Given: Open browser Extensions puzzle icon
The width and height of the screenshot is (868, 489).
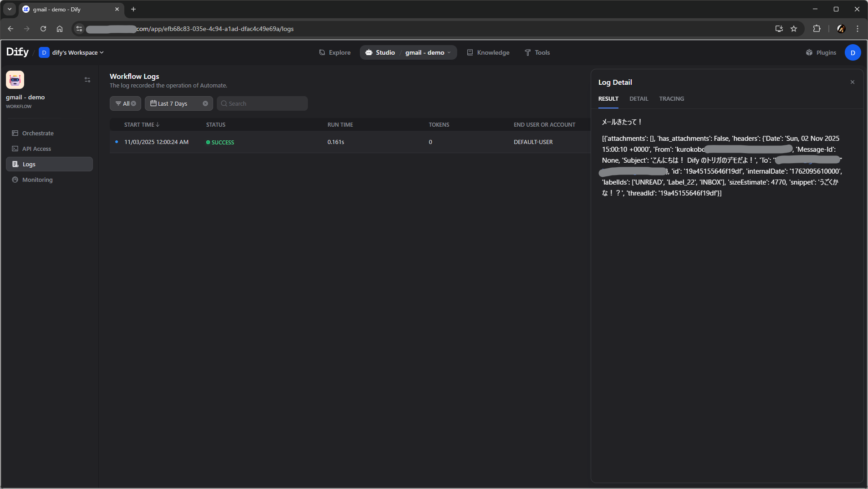Looking at the screenshot, I should (817, 29).
